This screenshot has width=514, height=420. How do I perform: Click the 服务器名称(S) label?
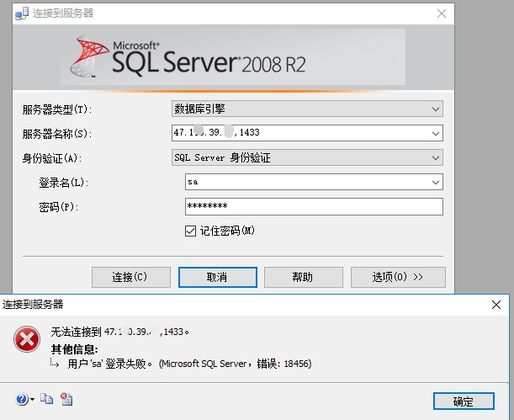click(57, 134)
